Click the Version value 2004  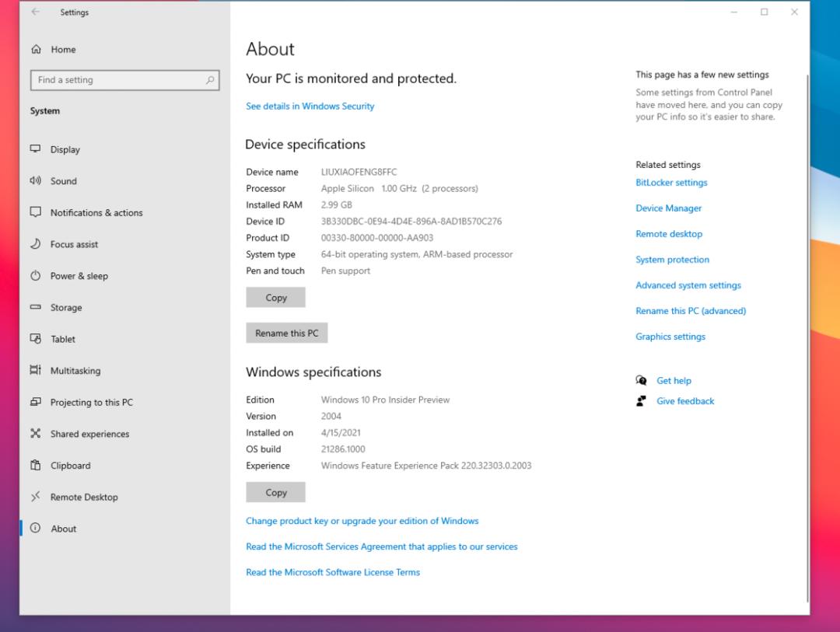331,416
